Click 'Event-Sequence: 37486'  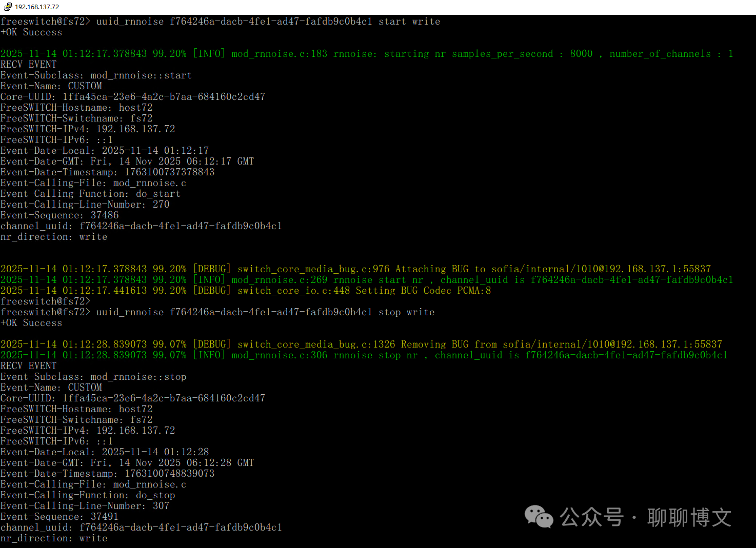click(x=59, y=215)
